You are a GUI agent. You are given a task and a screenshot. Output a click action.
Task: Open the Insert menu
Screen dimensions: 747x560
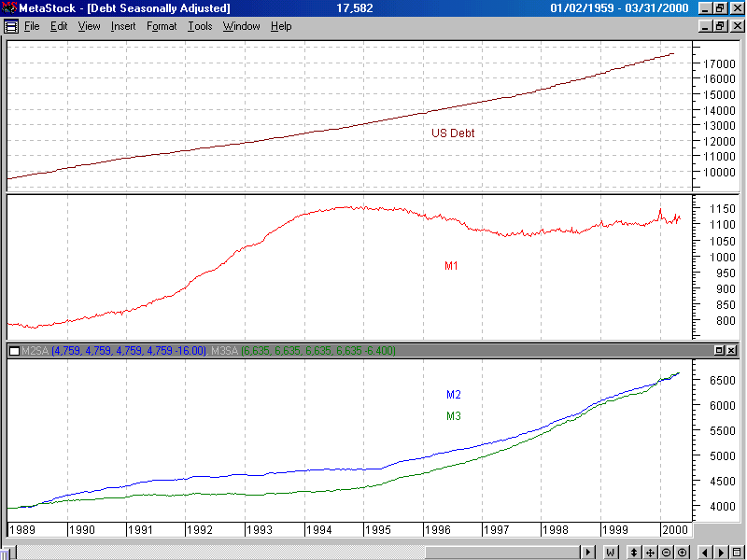[123, 26]
